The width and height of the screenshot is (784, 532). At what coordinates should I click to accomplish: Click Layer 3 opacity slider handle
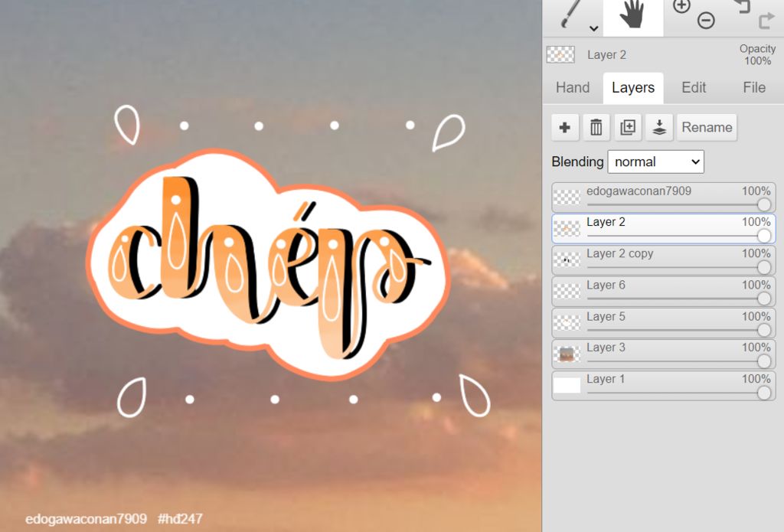pyautogui.click(x=763, y=361)
